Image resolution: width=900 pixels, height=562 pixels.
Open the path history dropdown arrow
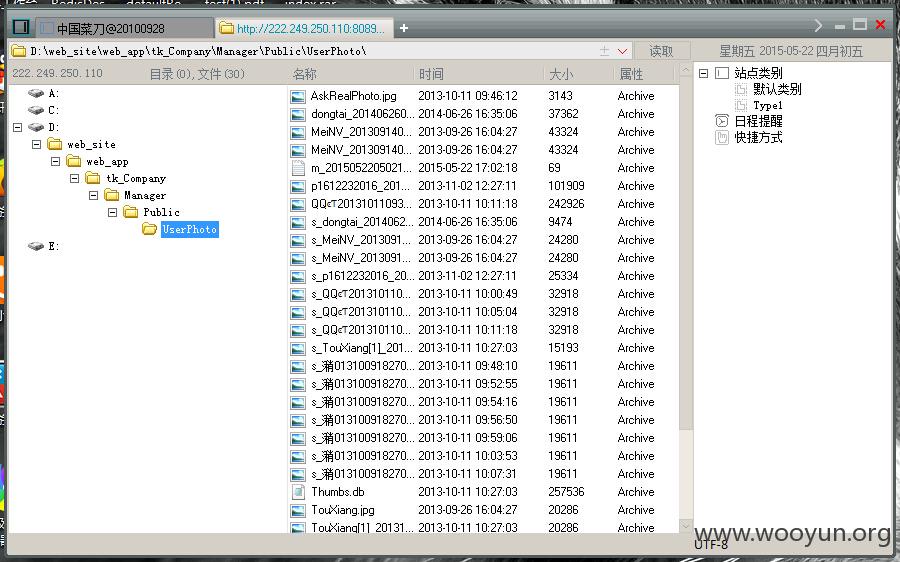pos(622,51)
